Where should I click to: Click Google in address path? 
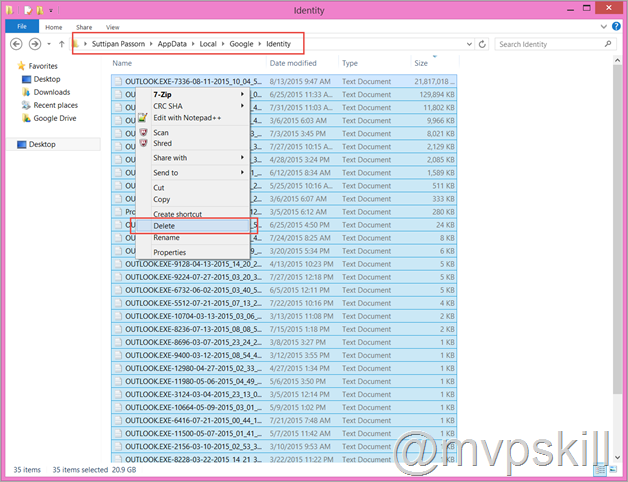coord(242,44)
